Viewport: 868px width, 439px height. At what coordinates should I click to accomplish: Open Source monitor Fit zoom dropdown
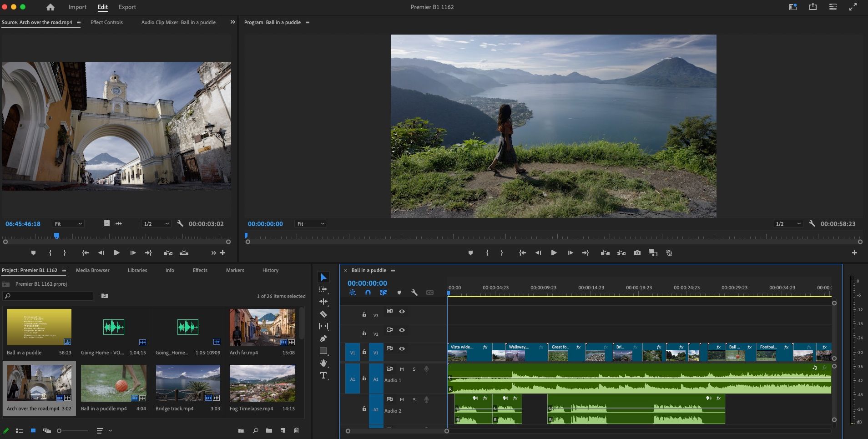(x=68, y=224)
